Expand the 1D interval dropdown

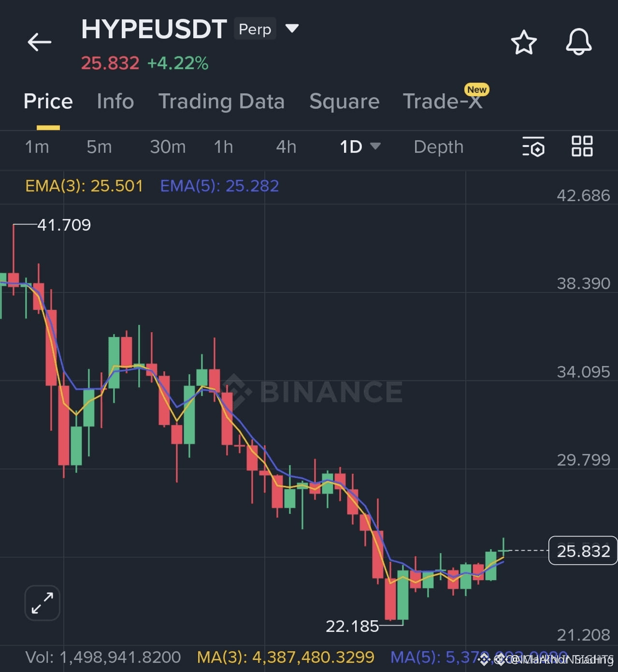tap(375, 146)
